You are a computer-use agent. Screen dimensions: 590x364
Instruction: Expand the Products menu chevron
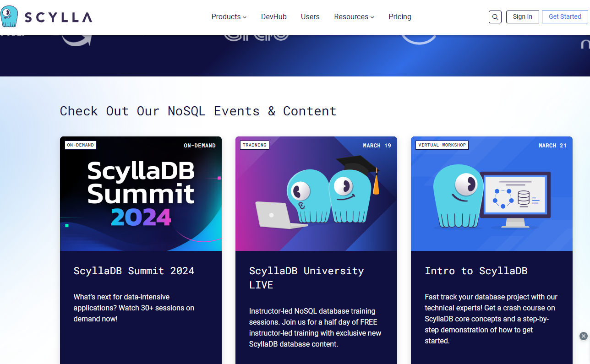(245, 17)
